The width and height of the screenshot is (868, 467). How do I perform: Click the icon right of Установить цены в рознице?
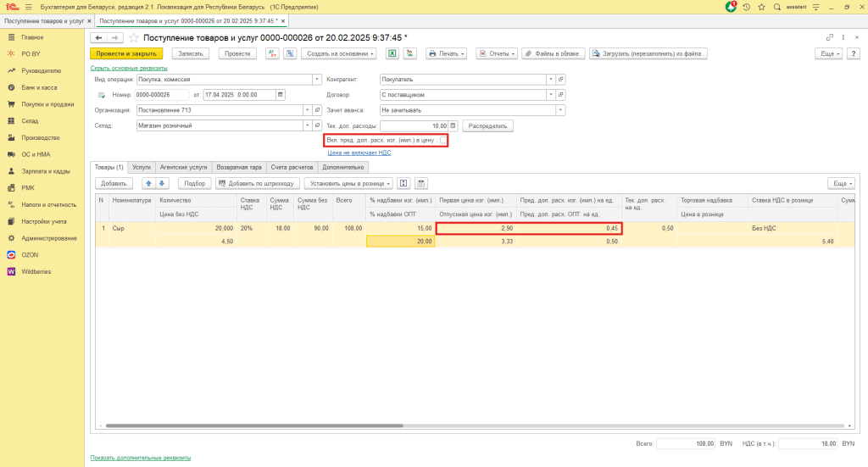(403, 183)
